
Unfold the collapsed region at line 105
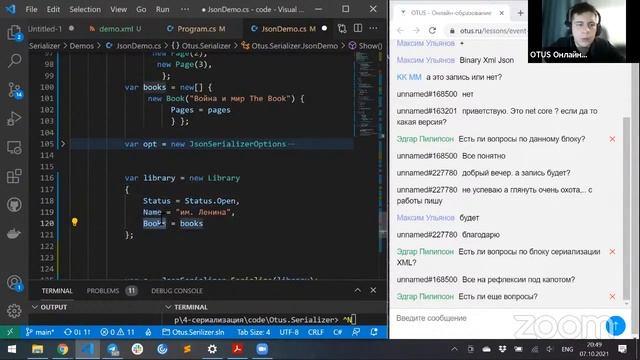pyautogui.click(x=63, y=144)
